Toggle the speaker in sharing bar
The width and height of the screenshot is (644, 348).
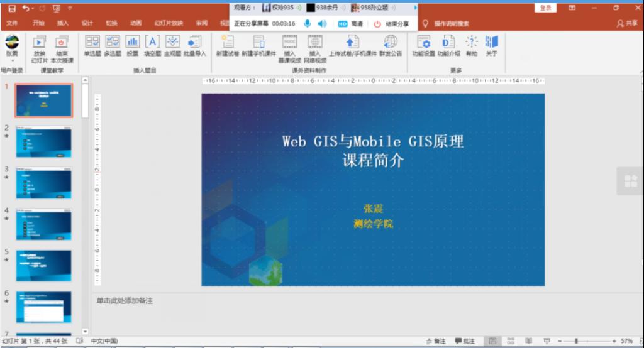tap(321, 24)
